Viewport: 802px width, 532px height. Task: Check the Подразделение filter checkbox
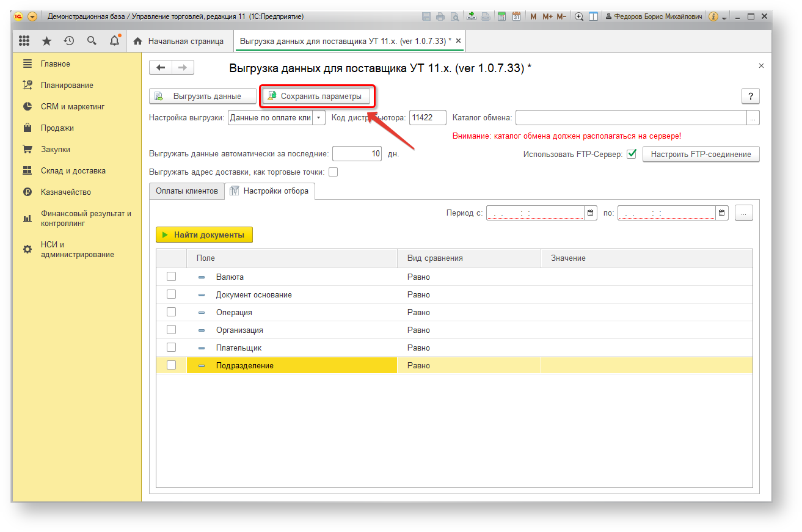[171, 365]
